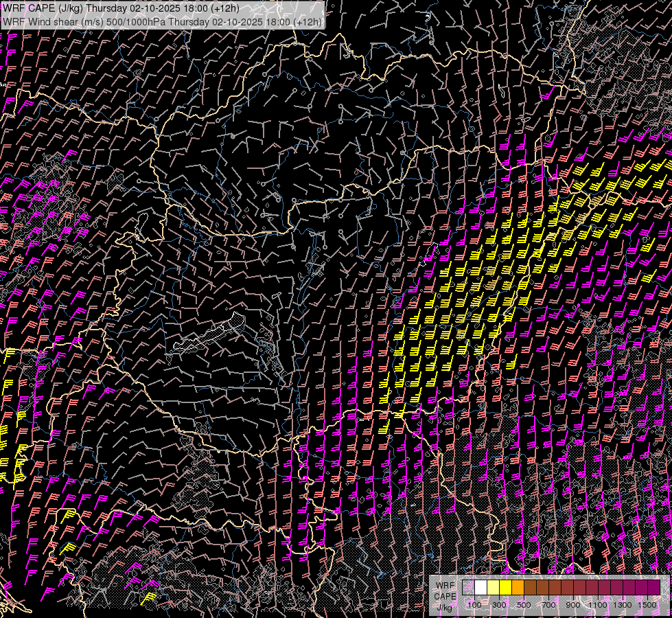Select the 1100 value on the legend
The image size is (672, 618).
[x=597, y=605]
